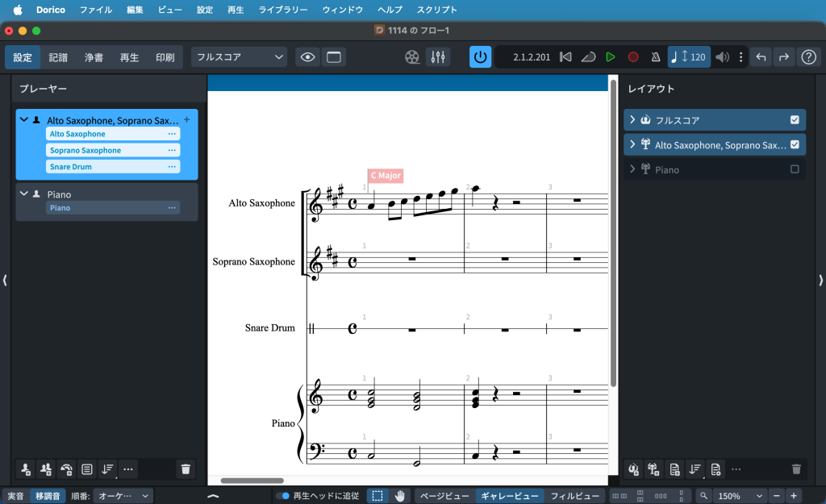Open the 150% zoom level dropdown
826x504 pixels.
point(739,496)
